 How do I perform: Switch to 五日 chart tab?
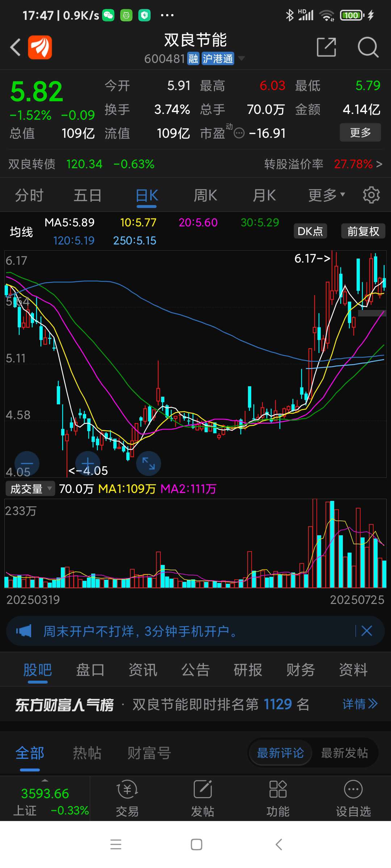click(88, 196)
